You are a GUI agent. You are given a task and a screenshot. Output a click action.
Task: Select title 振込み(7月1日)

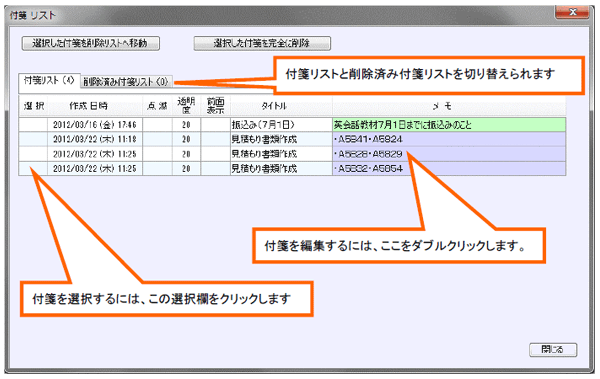click(x=281, y=125)
